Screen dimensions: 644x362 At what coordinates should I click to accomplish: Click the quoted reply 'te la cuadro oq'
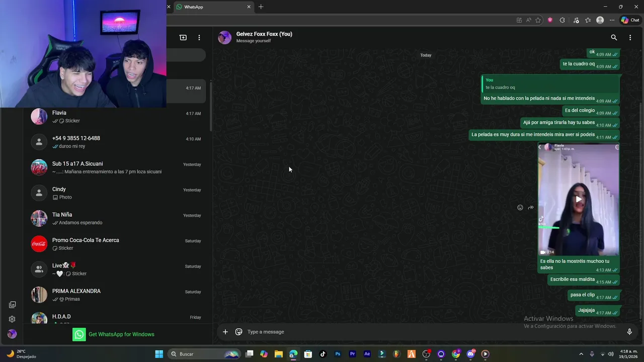pyautogui.click(x=550, y=83)
